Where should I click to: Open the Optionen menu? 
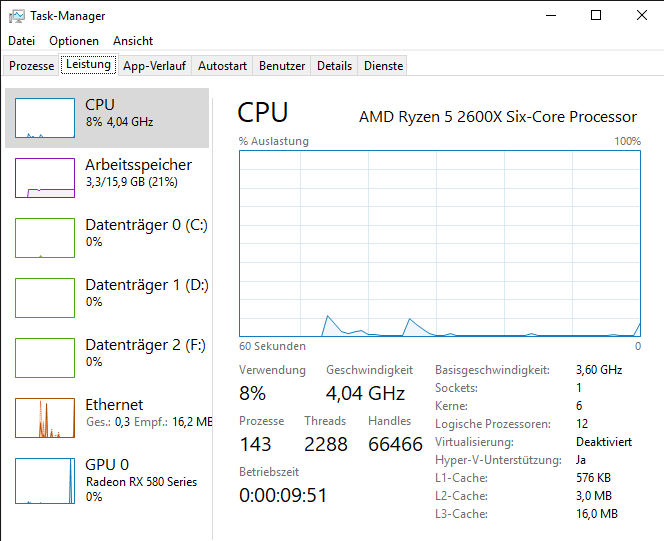point(74,41)
